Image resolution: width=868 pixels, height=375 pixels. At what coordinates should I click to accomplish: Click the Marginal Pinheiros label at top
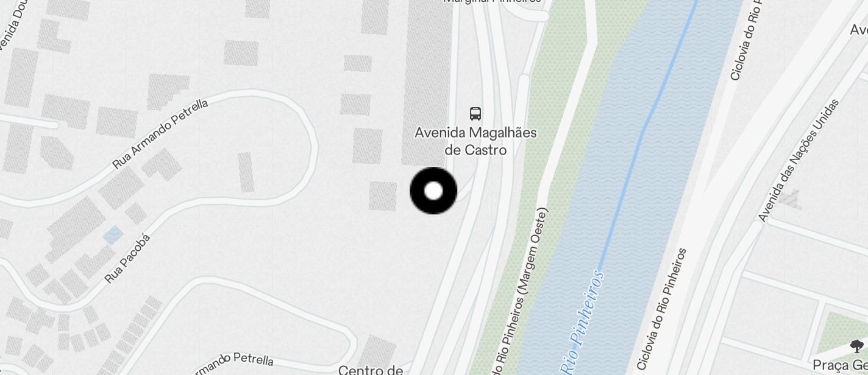tap(493, 2)
